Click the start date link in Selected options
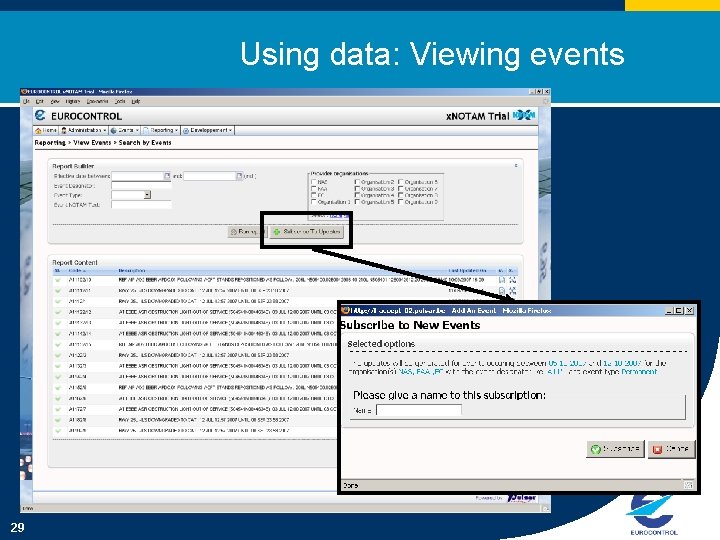 pos(568,363)
